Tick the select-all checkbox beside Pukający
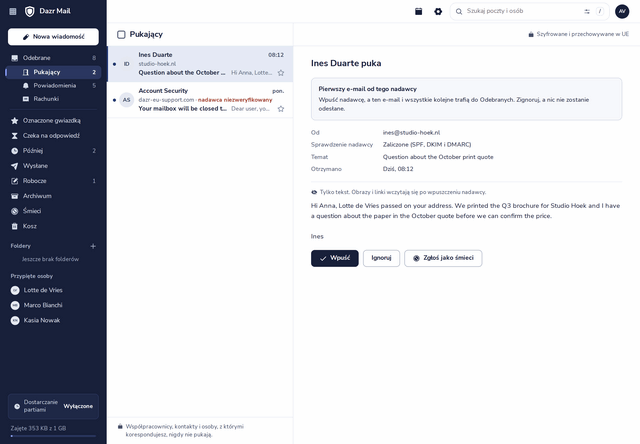Viewport: 640px width, 444px height. 121,35
